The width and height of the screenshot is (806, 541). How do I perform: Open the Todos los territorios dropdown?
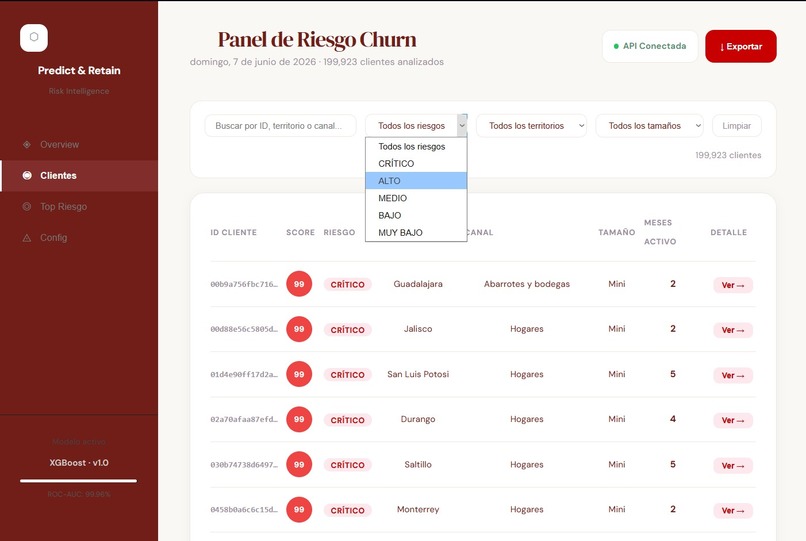(531, 125)
